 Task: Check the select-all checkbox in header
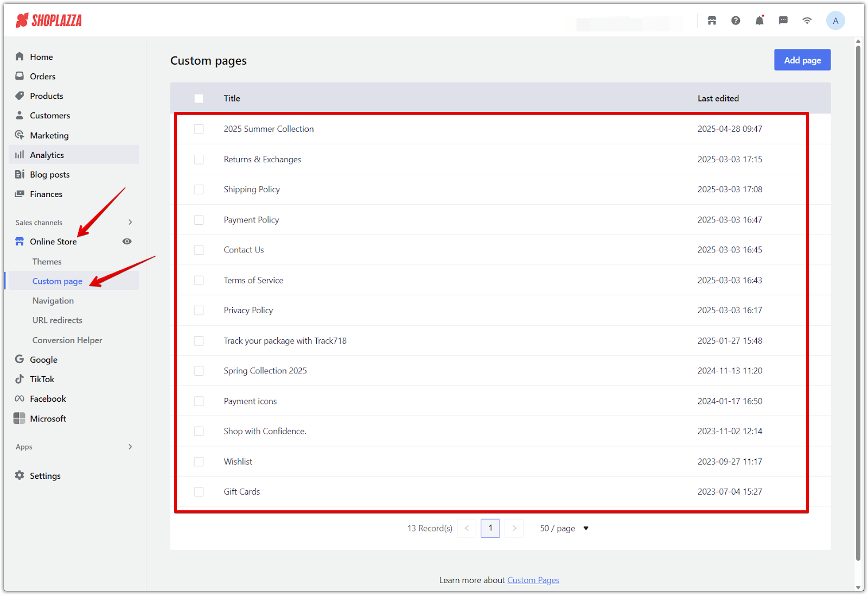click(199, 98)
